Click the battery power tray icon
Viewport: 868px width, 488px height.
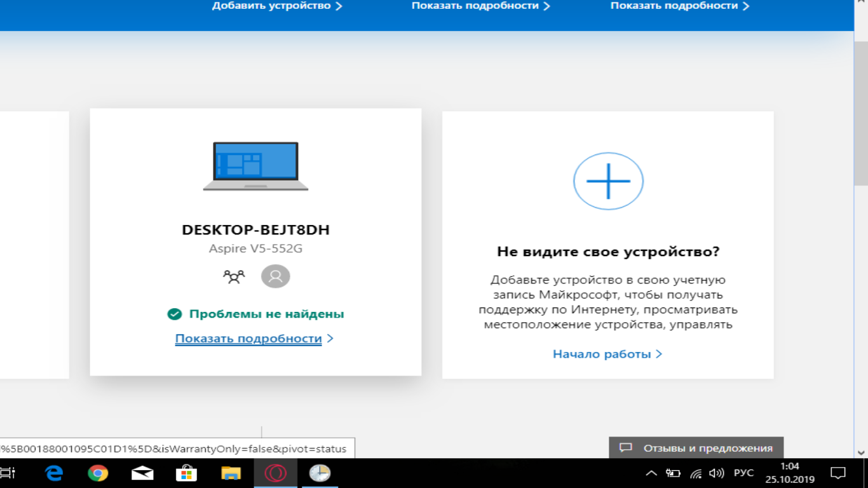(673, 473)
